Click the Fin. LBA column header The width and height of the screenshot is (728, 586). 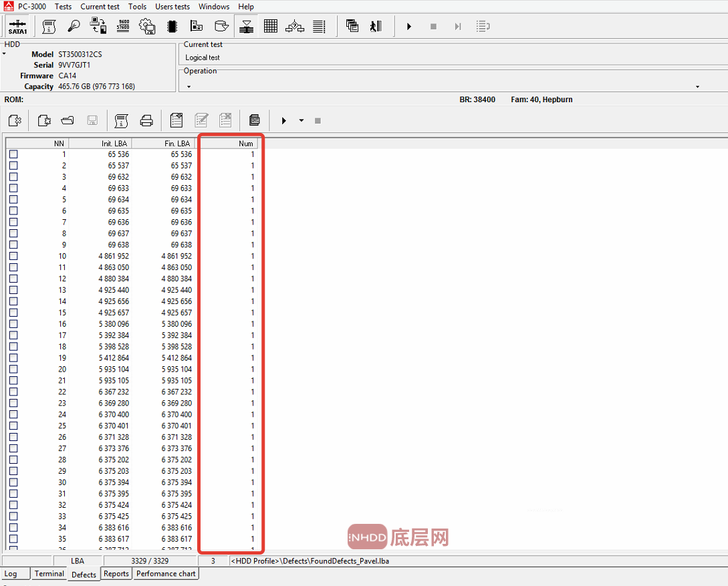tap(163, 144)
